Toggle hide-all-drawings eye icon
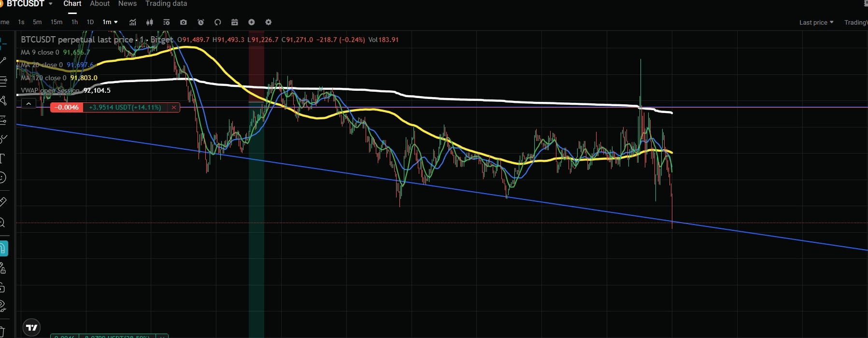This screenshot has width=868, height=338. [2, 306]
